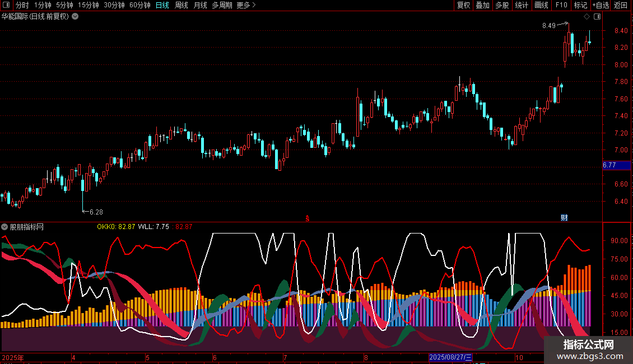Image resolution: width=633 pixels, height=364 pixels.
Task: Switch to the 周线 weekly period
Action: [181, 6]
